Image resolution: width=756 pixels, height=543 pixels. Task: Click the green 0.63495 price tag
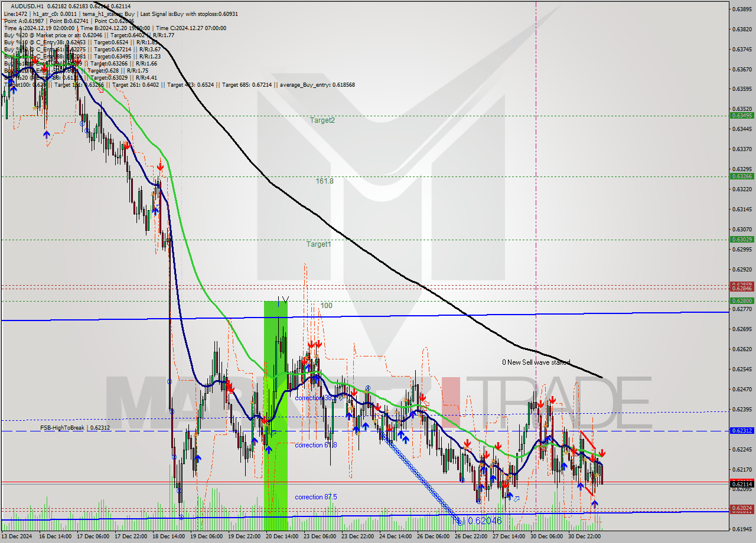click(742, 115)
